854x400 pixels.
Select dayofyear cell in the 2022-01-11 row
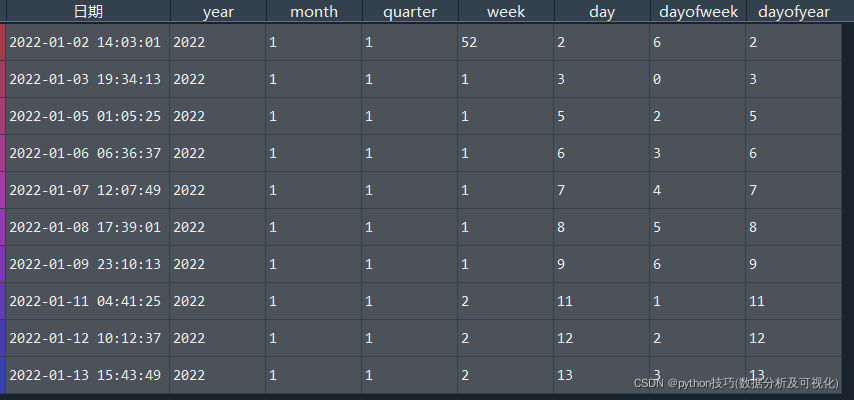794,301
